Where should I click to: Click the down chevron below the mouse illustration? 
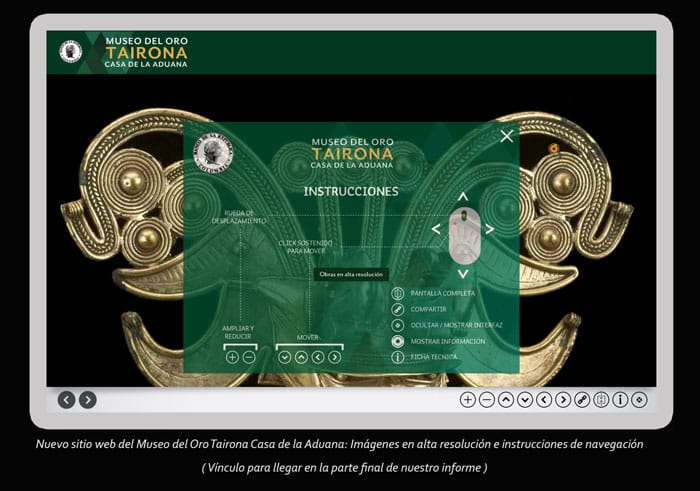(463, 274)
